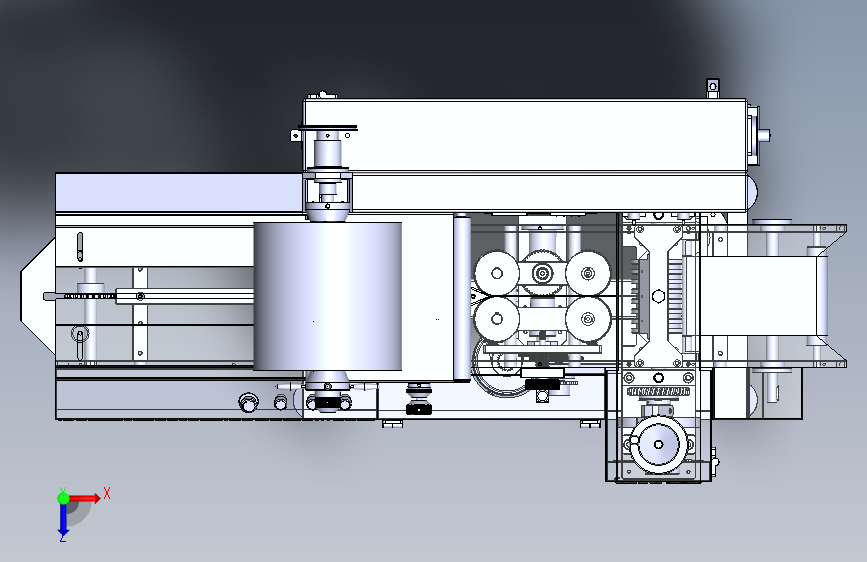Image resolution: width=867 pixels, height=562 pixels.
Task: Select the large cylindrical roll in the center
Action: coord(327,296)
